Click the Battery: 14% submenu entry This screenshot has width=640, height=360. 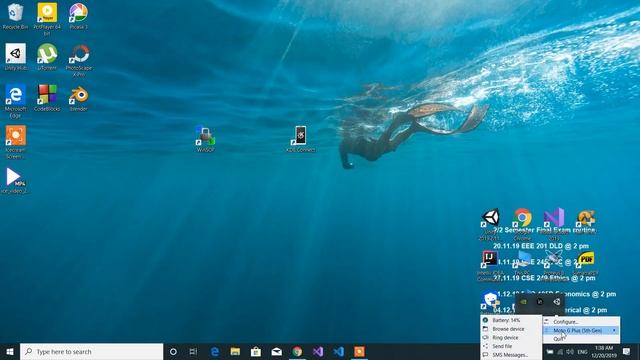coord(511,320)
